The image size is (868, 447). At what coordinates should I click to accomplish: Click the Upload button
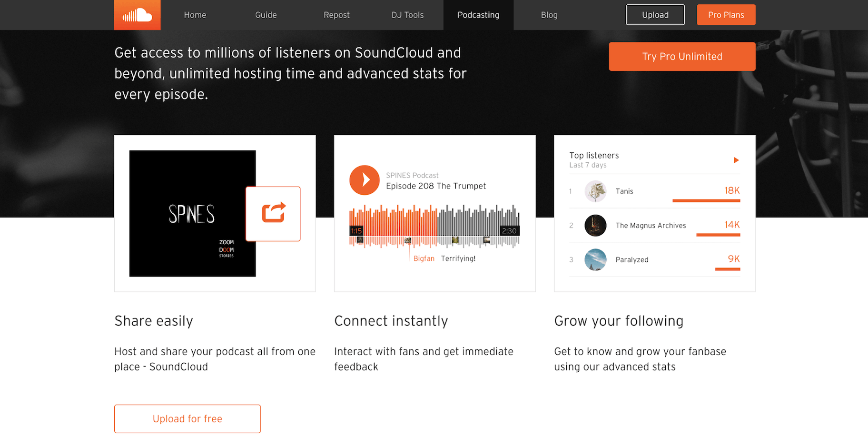pos(655,15)
